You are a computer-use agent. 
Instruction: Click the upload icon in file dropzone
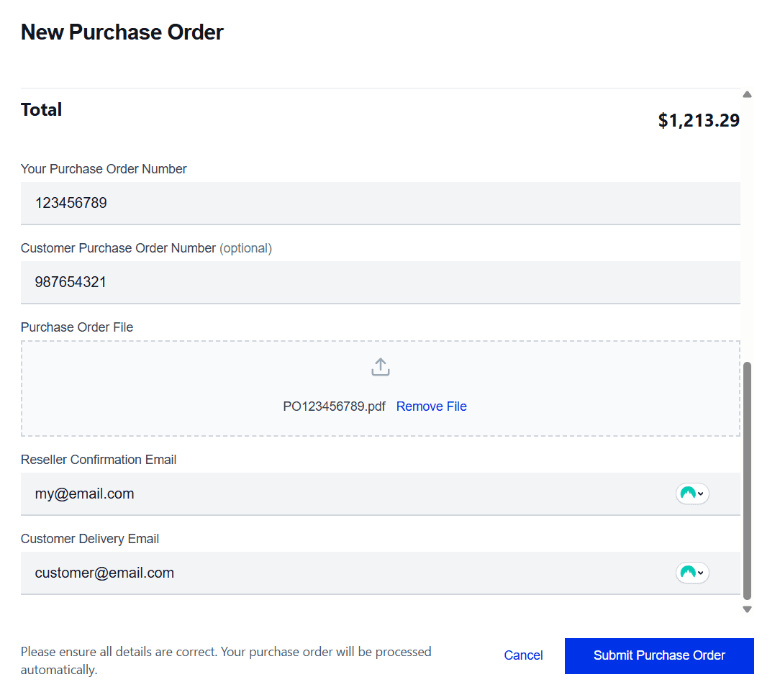pos(380,367)
